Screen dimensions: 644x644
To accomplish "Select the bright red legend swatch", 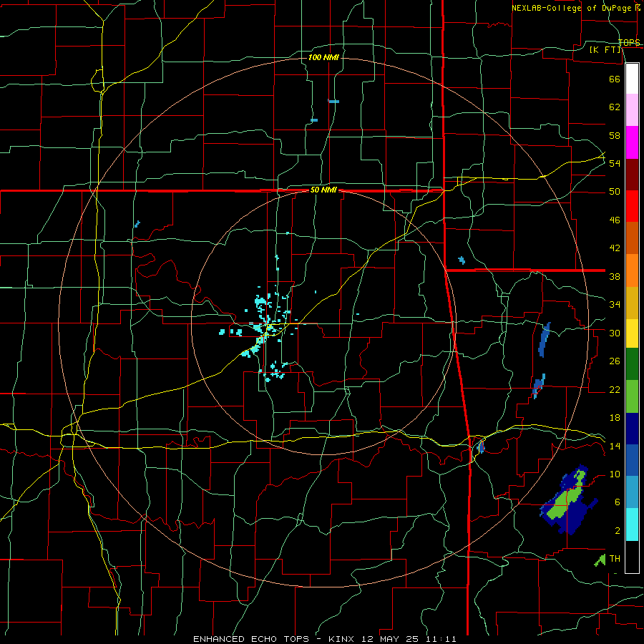I will pyautogui.click(x=632, y=206).
